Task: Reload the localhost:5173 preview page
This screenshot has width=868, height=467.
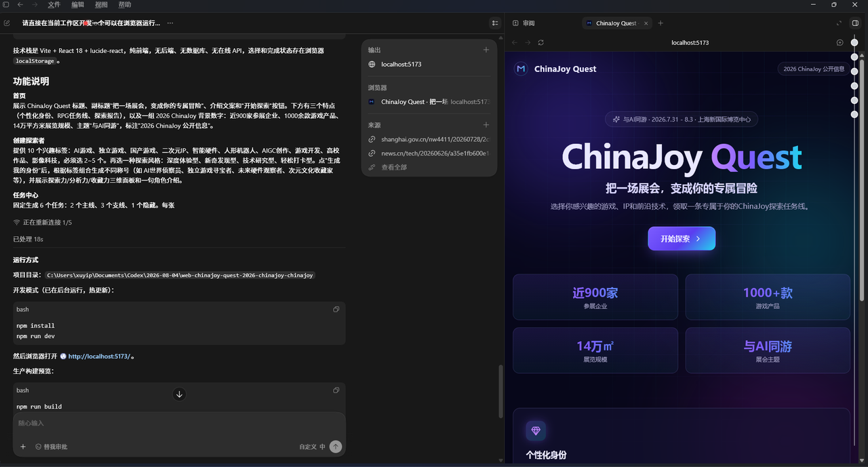Action: pyautogui.click(x=540, y=42)
